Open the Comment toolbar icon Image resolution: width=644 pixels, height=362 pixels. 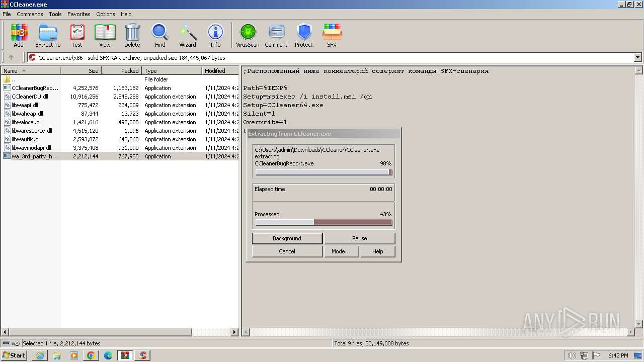(x=276, y=35)
